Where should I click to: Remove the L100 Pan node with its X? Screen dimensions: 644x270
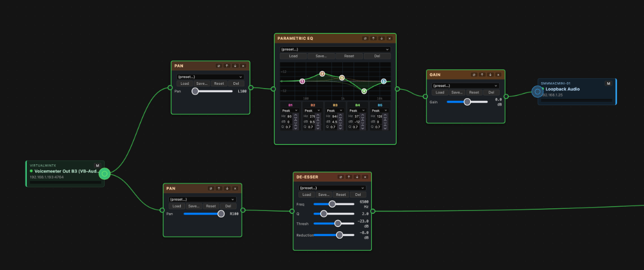tap(243, 65)
